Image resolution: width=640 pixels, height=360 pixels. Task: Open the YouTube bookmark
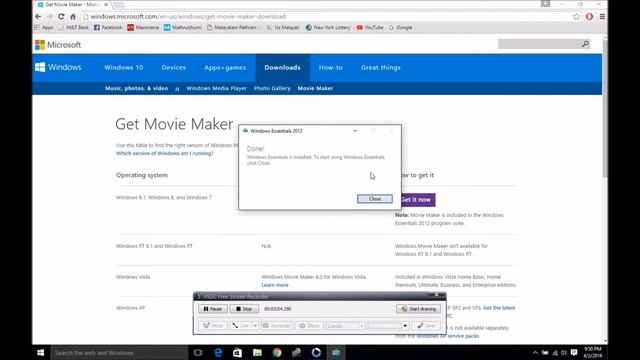[x=370, y=27]
